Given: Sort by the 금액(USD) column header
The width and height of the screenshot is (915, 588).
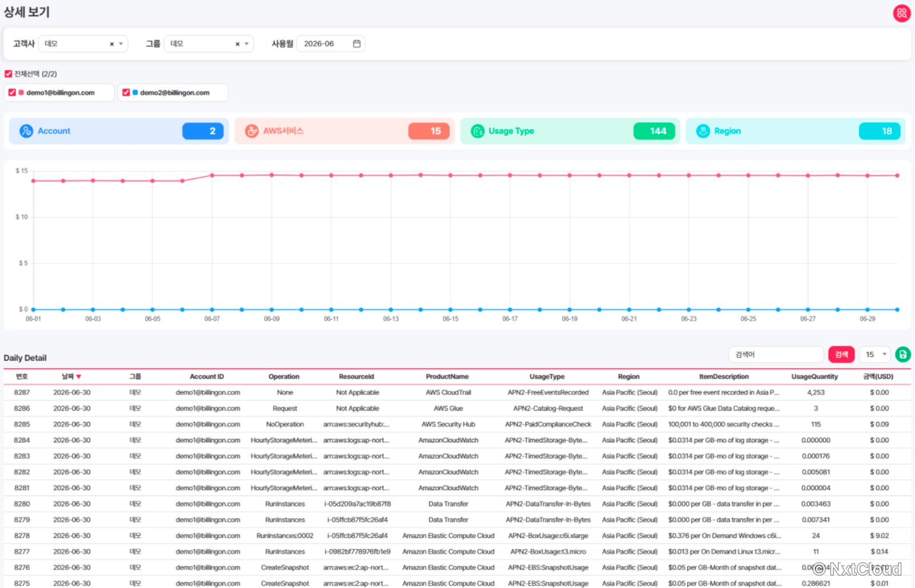Looking at the screenshot, I should (878, 377).
